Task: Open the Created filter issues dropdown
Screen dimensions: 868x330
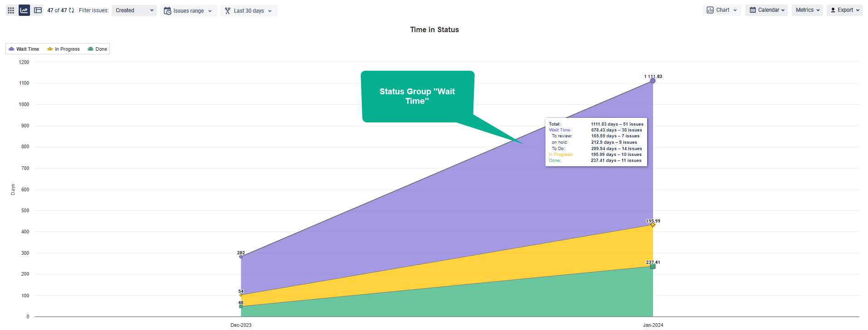Action: pos(134,10)
